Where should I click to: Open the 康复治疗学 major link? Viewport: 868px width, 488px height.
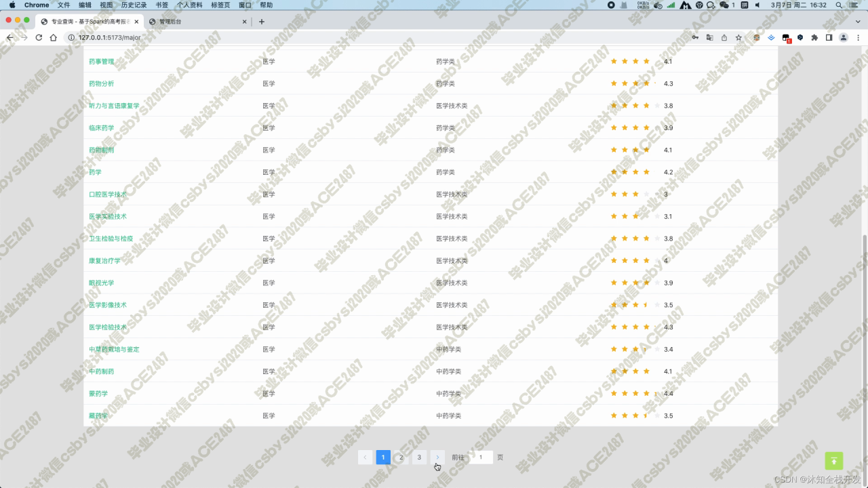[104, 261]
